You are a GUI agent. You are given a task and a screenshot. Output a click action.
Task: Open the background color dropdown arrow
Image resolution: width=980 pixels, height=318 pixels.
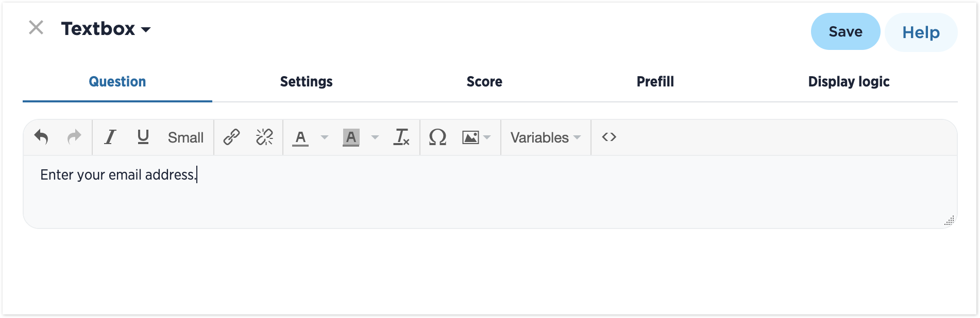(x=375, y=137)
